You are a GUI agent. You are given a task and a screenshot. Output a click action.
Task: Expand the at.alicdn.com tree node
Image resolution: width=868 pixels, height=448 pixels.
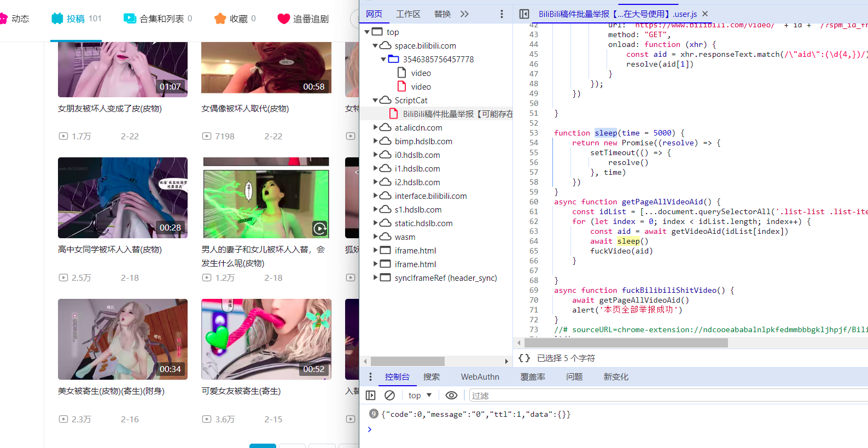click(375, 127)
